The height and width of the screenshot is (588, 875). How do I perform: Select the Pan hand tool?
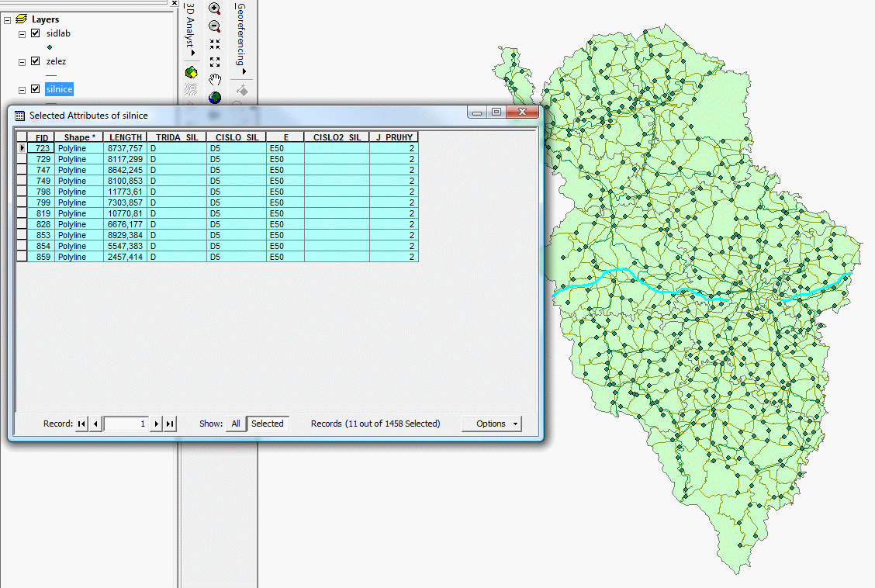[x=215, y=80]
